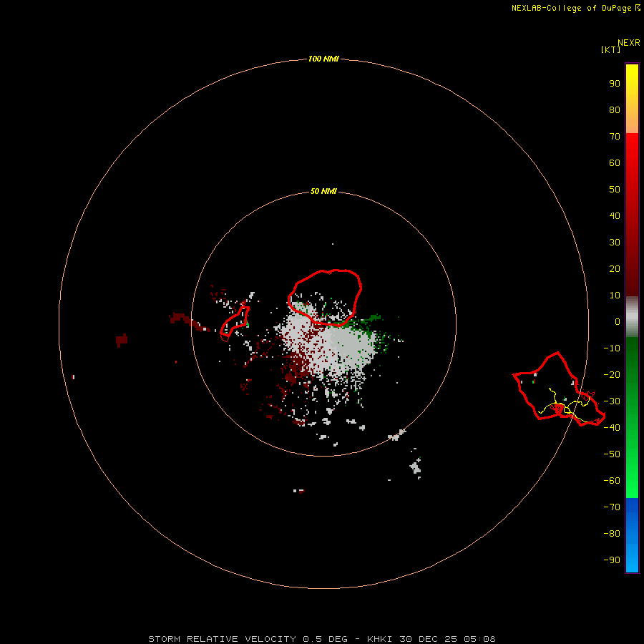Viewport: 644px width, 644px height.
Task: Click the positive 30 scale value
Action: (x=615, y=243)
